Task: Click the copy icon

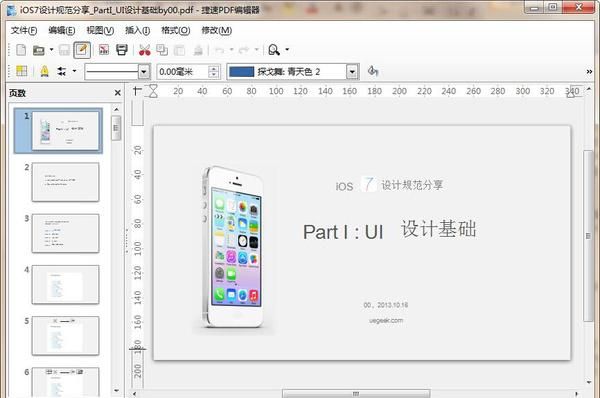Action: point(162,50)
